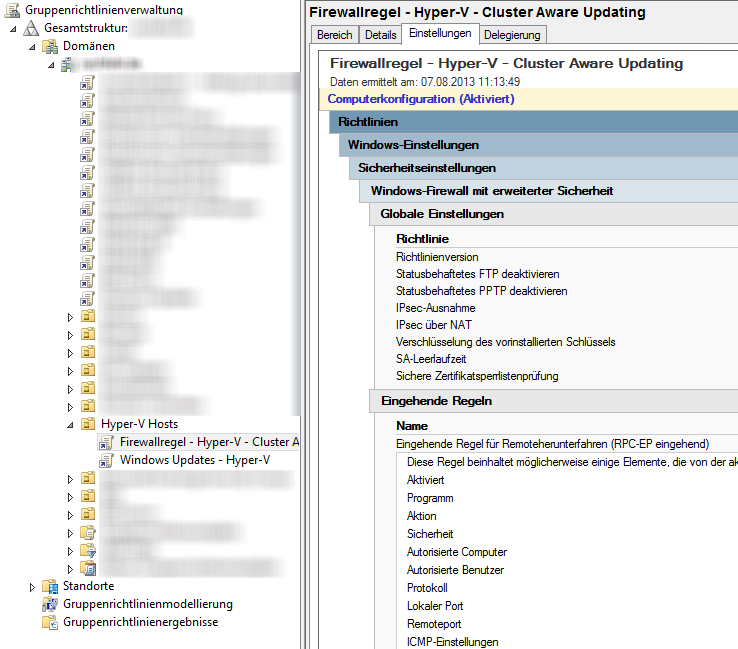The image size is (738, 649).
Task: Click the Gruppenrichtlinienverwaltung root icon
Action: 12,10
